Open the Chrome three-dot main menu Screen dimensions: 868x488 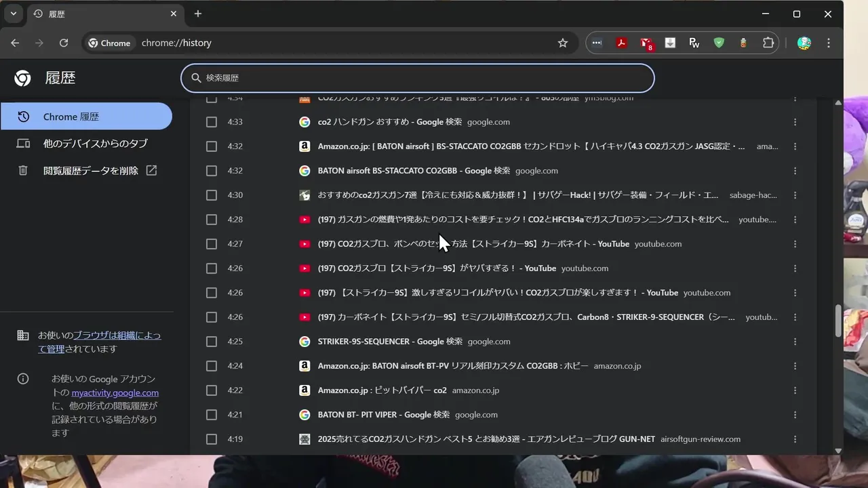[x=829, y=43]
